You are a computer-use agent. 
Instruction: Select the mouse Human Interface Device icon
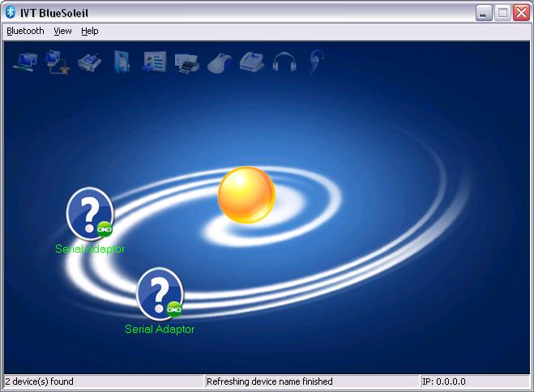coord(220,62)
